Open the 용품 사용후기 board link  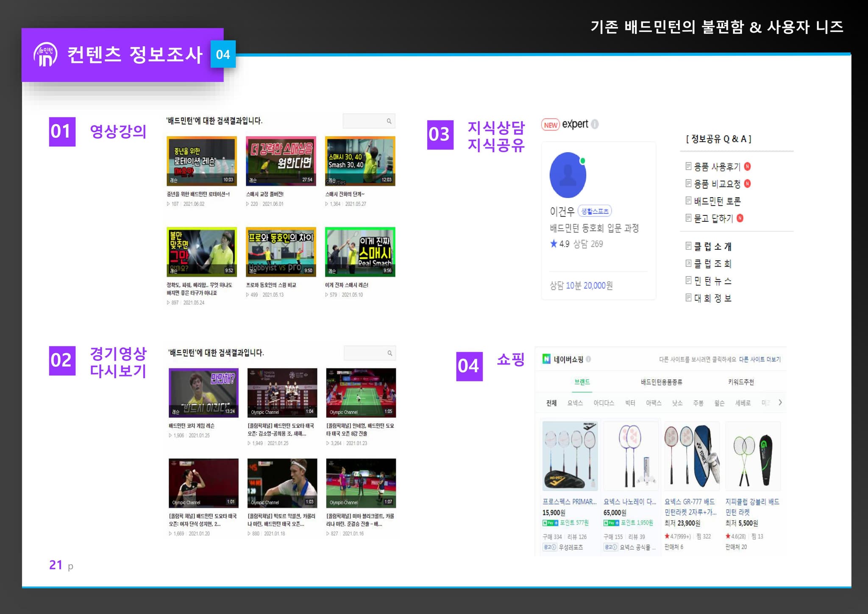(x=717, y=167)
